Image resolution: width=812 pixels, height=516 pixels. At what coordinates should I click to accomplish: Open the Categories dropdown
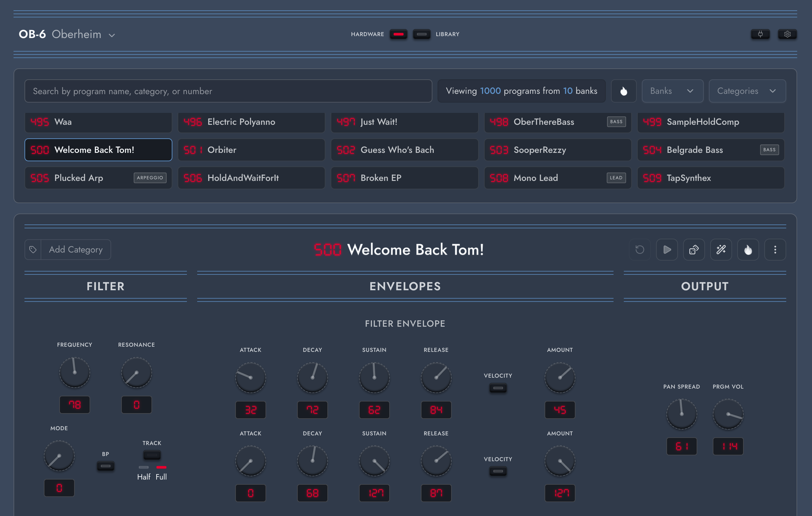click(x=747, y=91)
